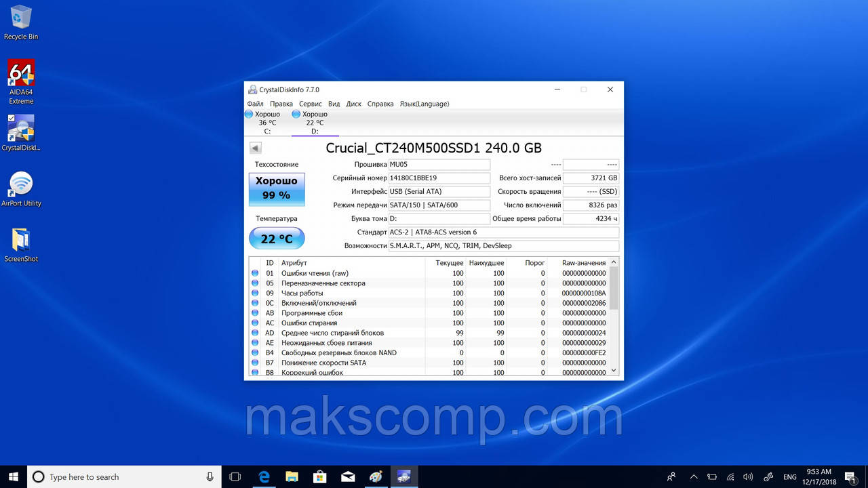Click the ENG language indicator

coord(790,476)
